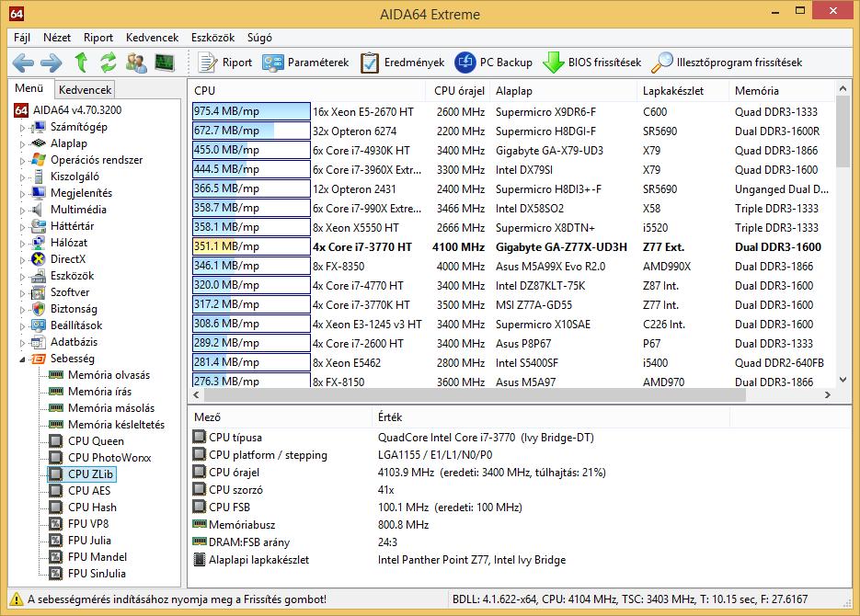Viewport: 860px width, 616px height.
Task: Expand the Kiszolgáló tree node
Action: click(22, 177)
